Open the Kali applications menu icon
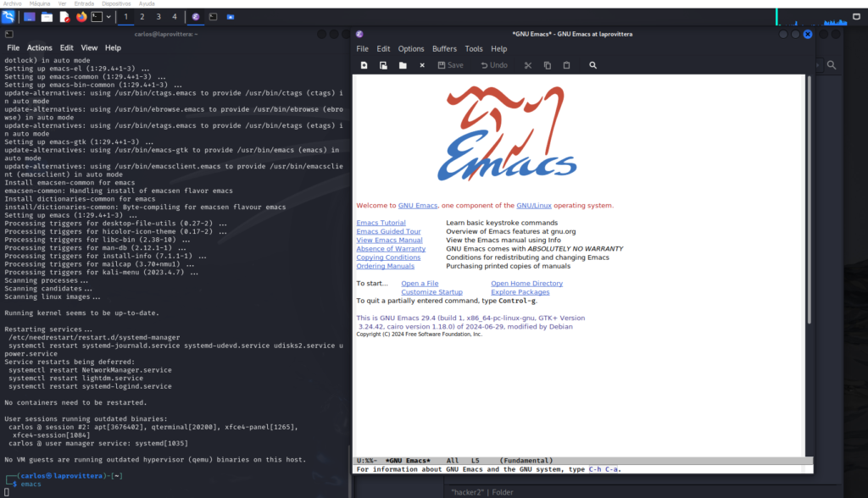The width and height of the screenshot is (868, 498). pyautogui.click(x=8, y=17)
